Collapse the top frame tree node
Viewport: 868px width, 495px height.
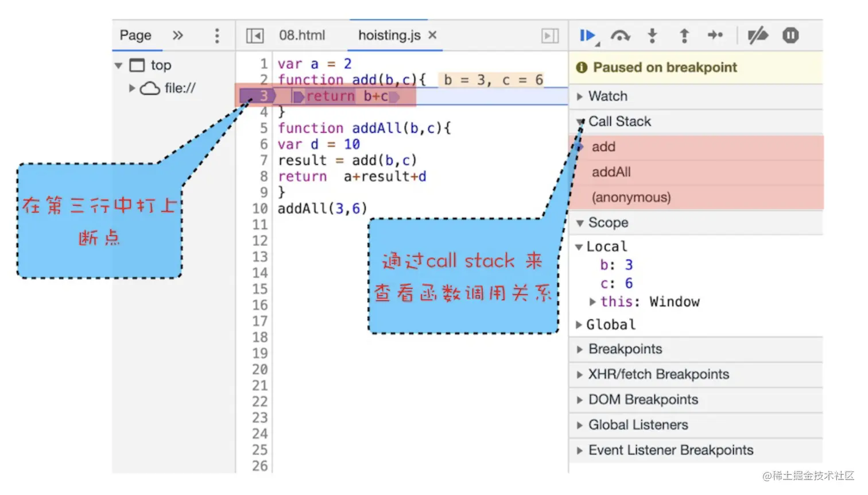[119, 66]
